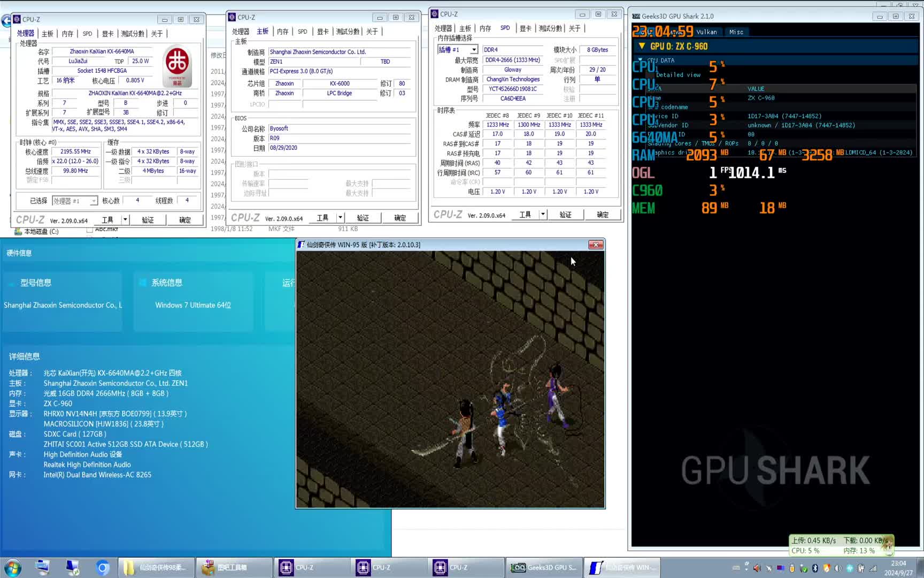Open Google Chrome from the taskbar
The image size is (924, 578).
coord(103,567)
